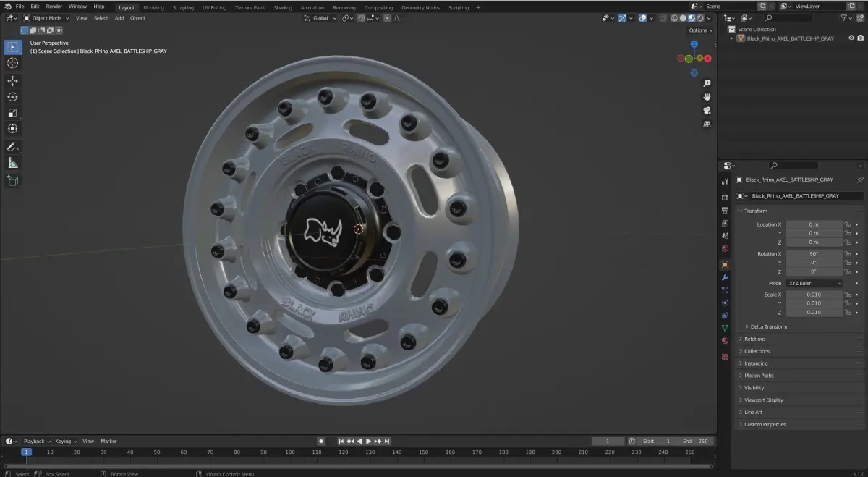Open the Output properties tab

coord(725,211)
